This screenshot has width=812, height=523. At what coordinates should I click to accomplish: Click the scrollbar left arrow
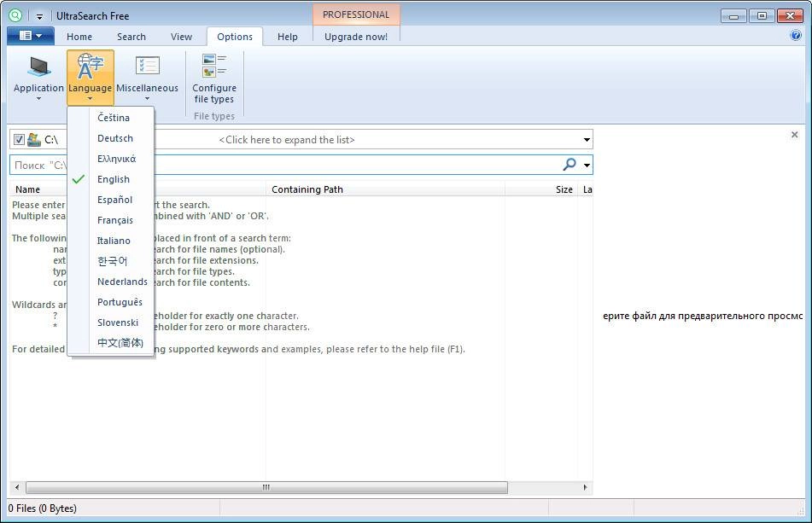coord(17,487)
